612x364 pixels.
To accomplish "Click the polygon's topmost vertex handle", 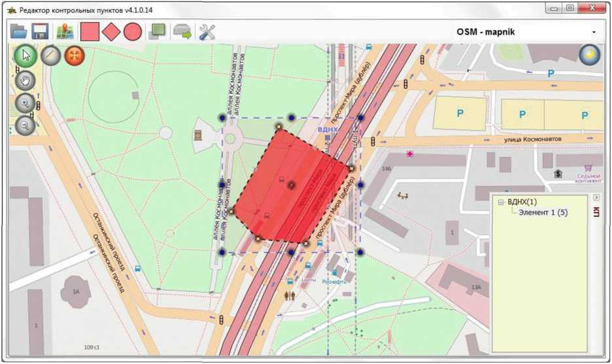I will tap(279, 126).
